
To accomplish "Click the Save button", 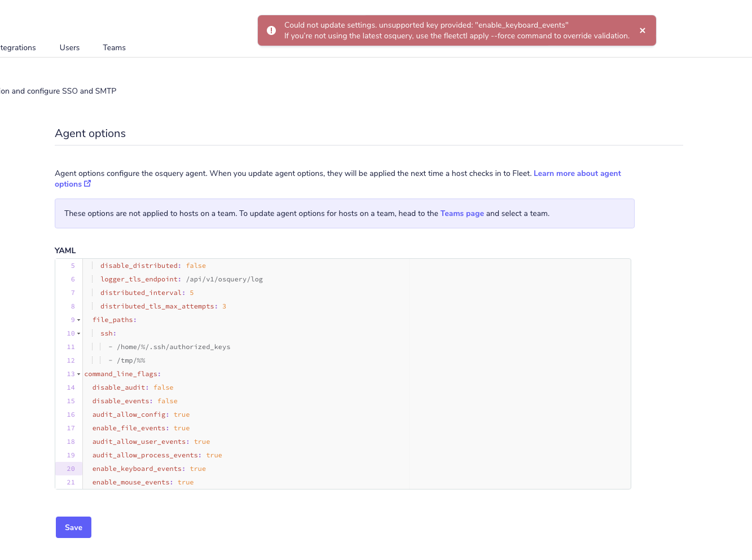I will pos(73,527).
